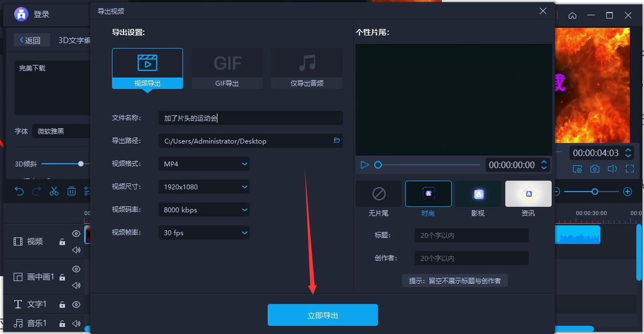Click the 3D倾斜 slider handle
644x334 pixels.
(x=81, y=164)
